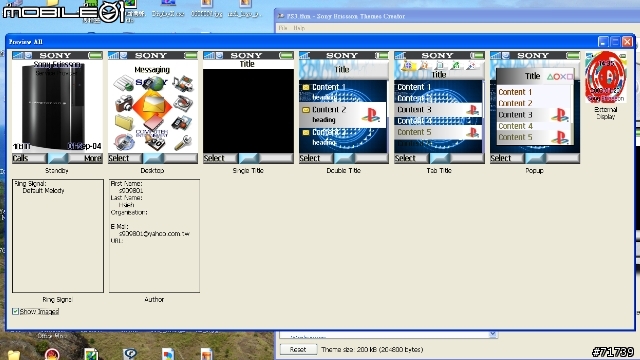Click the Themes Creator window title bar

click(457, 16)
